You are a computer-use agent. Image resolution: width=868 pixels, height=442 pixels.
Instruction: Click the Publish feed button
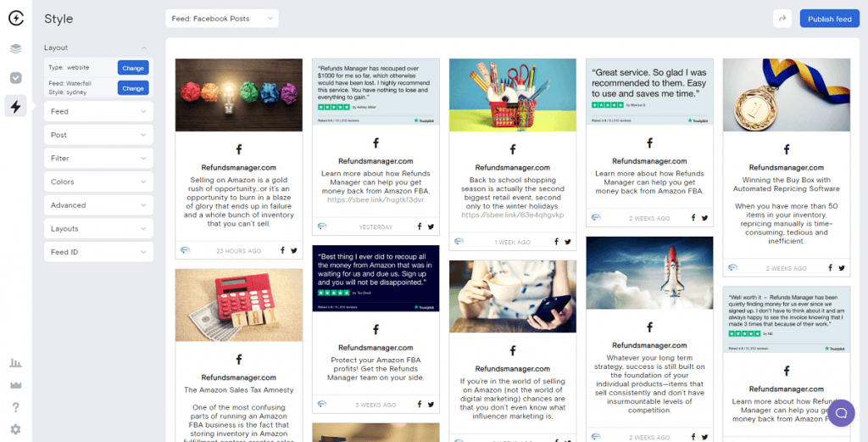pyautogui.click(x=829, y=19)
